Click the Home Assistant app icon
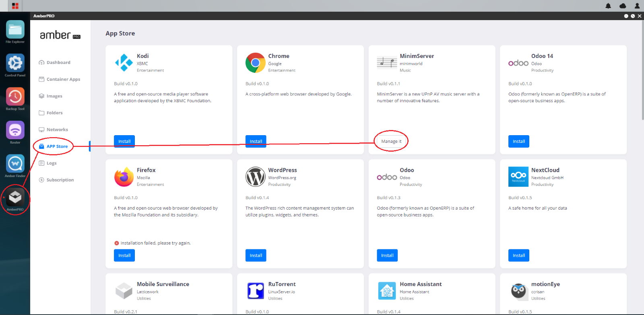The width and height of the screenshot is (644, 315). pos(387,291)
